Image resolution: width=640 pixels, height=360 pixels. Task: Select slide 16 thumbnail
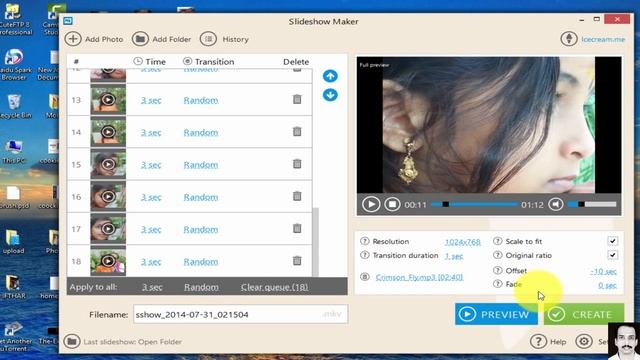(108, 196)
